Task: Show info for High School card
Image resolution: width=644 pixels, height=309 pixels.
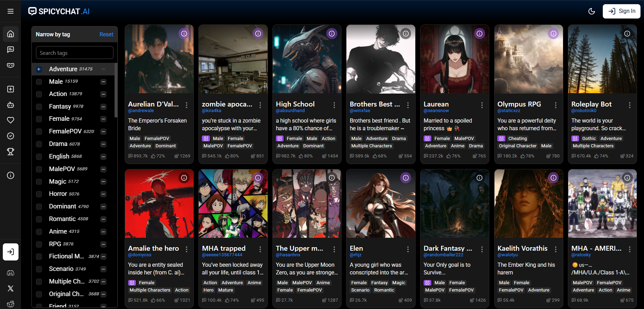Action: pos(332,34)
